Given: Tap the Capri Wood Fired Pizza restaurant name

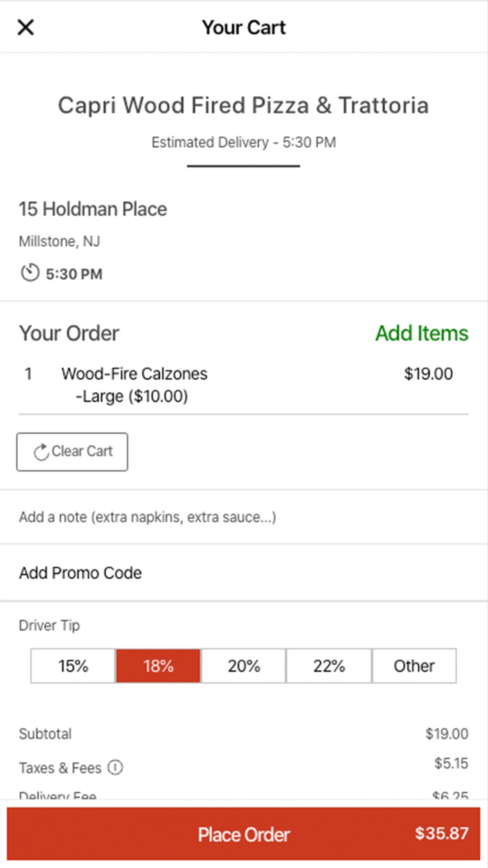Looking at the screenshot, I should pyautogui.click(x=244, y=105).
